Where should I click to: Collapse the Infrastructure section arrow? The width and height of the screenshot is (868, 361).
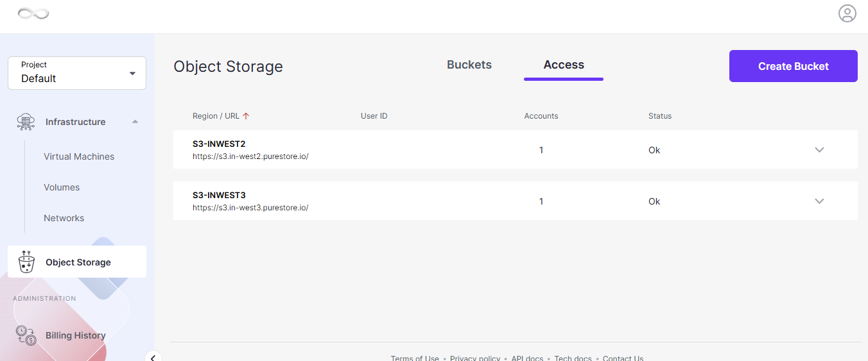(135, 122)
